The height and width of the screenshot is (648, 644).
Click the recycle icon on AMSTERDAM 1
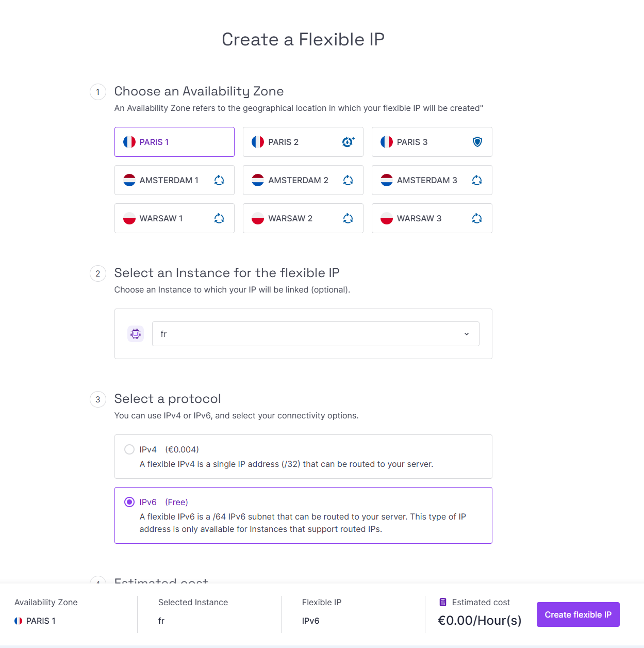pyautogui.click(x=219, y=180)
